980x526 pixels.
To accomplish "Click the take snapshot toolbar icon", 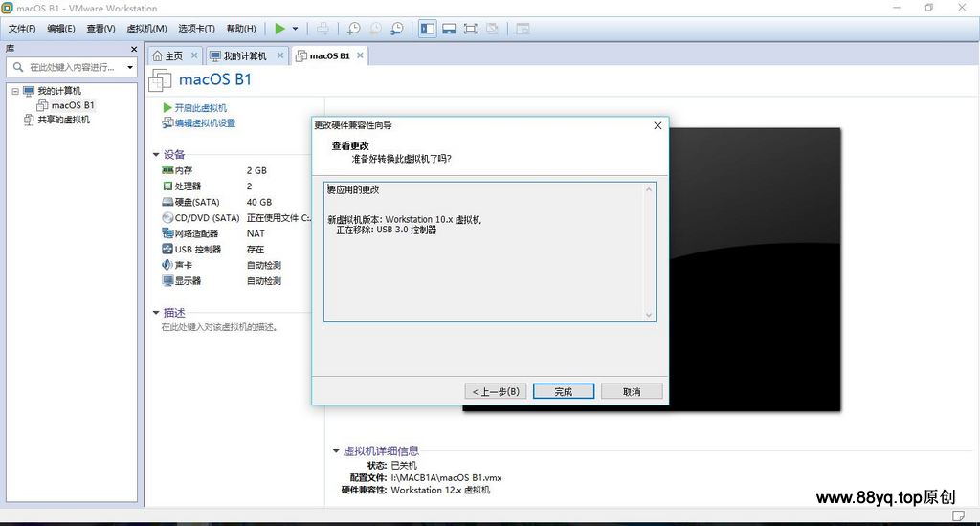I will tap(354, 28).
